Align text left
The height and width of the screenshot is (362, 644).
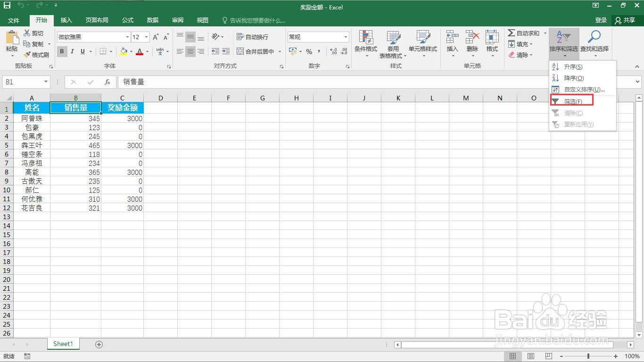180,51
